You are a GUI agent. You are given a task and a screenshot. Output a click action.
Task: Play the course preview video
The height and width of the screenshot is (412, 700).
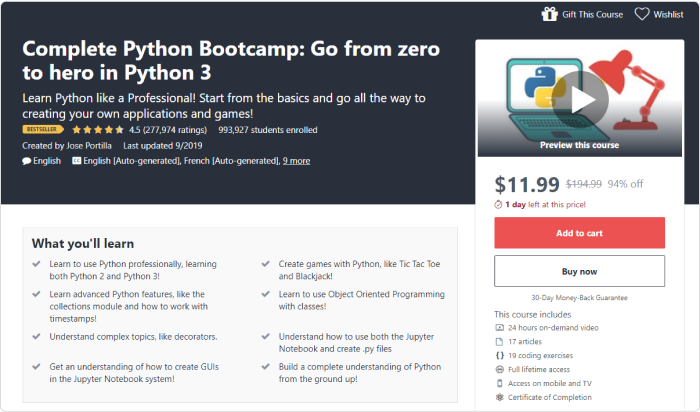click(580, 100)
